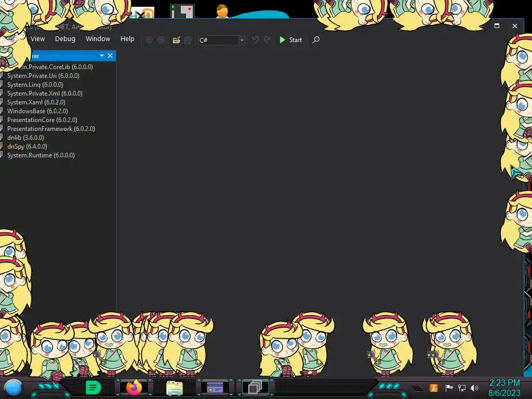Open the Search magnifier tool
Screen dimensions: 532x399
(x=316, y=40)
